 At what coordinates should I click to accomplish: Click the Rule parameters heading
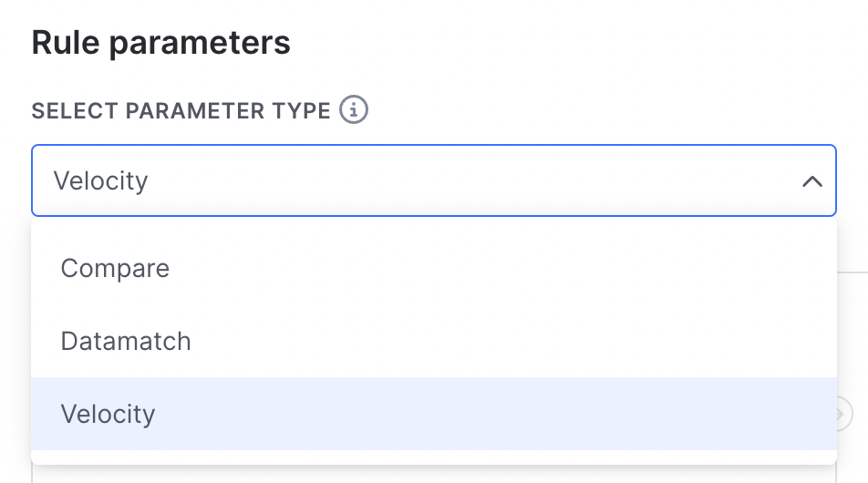coord(160,43)
